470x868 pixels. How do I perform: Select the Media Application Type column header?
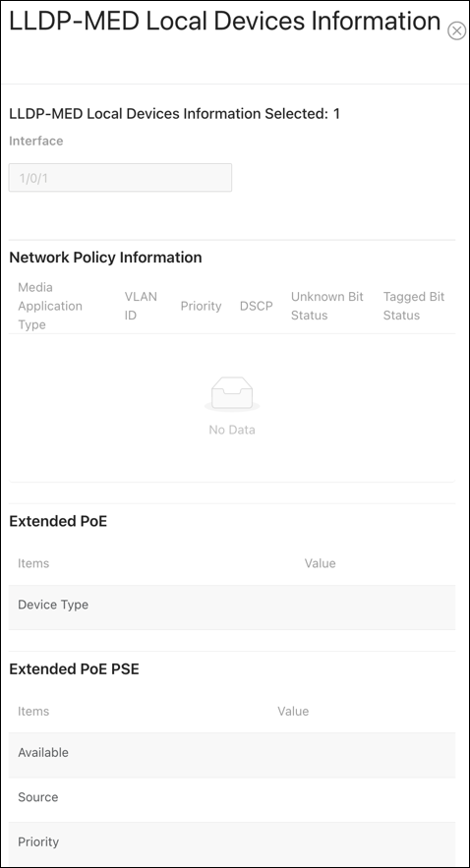click(x=50, y=306)
